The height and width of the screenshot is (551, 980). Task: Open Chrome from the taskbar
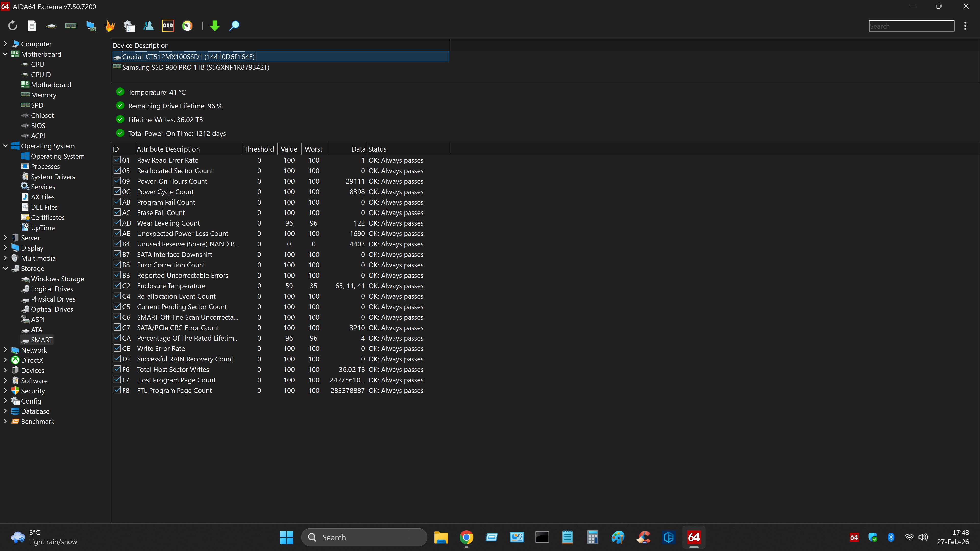coord(467,537)
